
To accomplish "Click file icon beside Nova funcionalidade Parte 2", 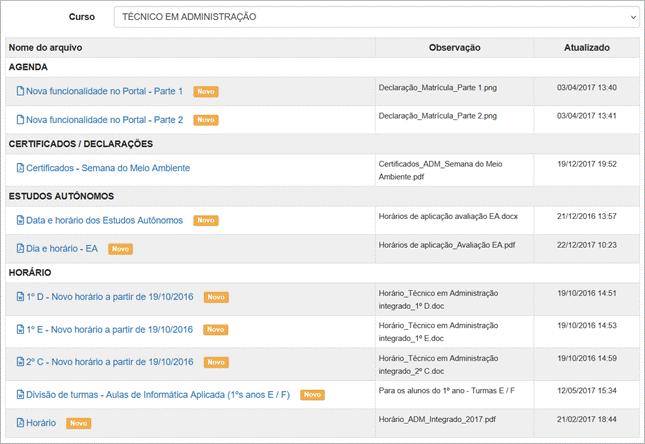I will click(x=20, y=120).
